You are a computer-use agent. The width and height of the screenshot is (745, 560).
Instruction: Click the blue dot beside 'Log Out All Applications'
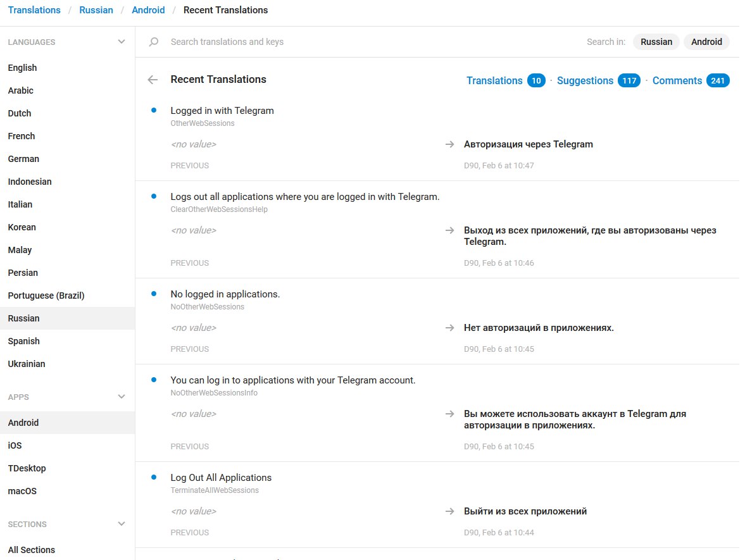[154, 477]
